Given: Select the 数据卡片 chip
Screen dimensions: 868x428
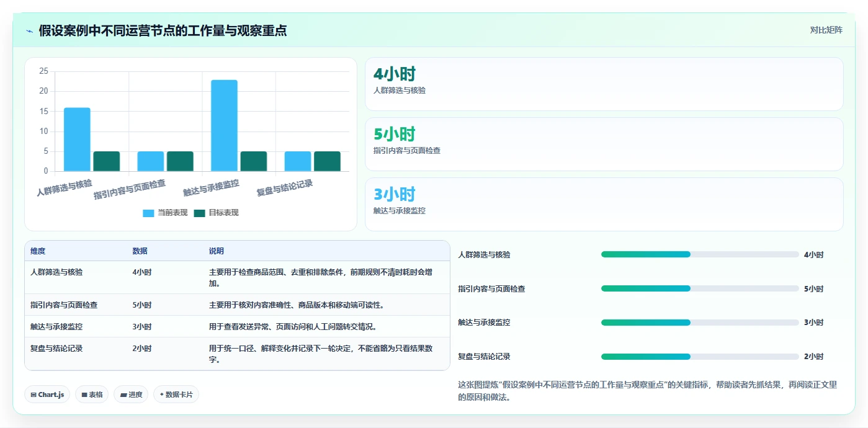Looking at the screenshot, I should 176,395.
